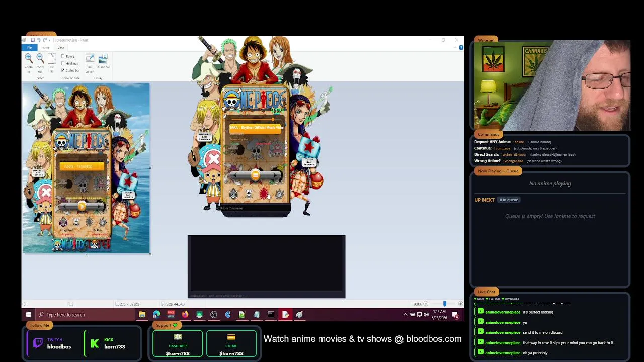Click the 'Live Chat' header label
644x362 pixels.
click(x=487, y=292)
